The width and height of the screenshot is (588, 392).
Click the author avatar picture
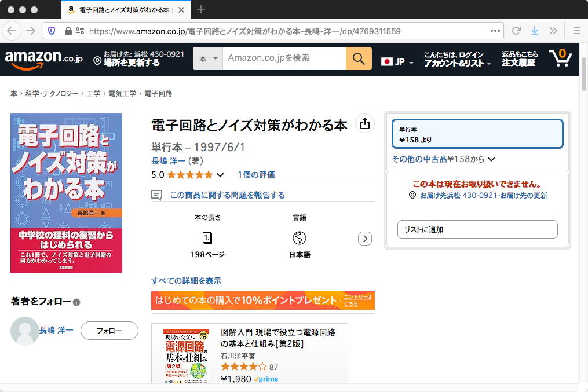click(x=25, y=331)
